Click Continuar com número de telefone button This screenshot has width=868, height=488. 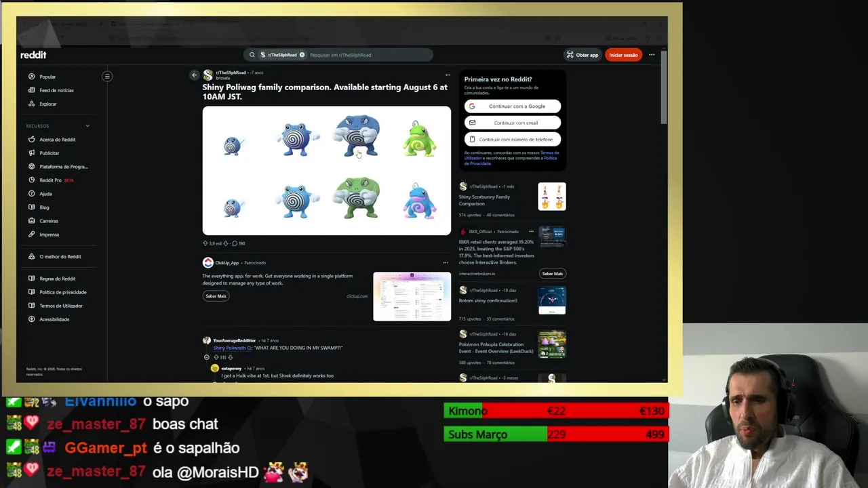point(513,139)
